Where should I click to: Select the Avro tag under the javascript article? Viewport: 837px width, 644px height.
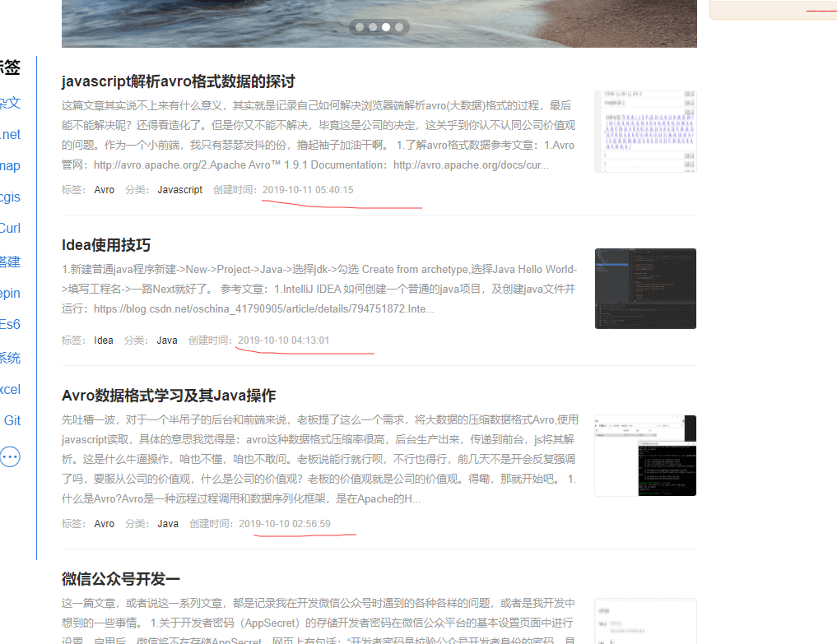(x=105, y=190)
